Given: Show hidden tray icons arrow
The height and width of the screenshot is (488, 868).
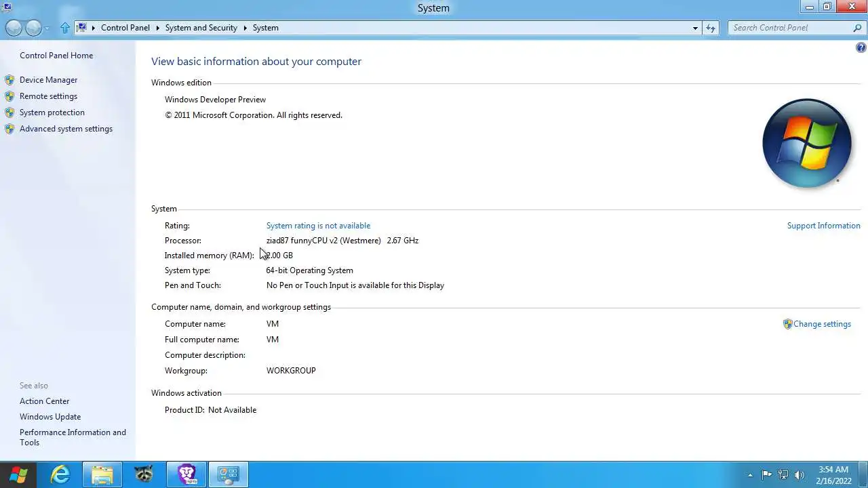Looking at the screenshot, I should pyautogui.click(x=750, y=474).
